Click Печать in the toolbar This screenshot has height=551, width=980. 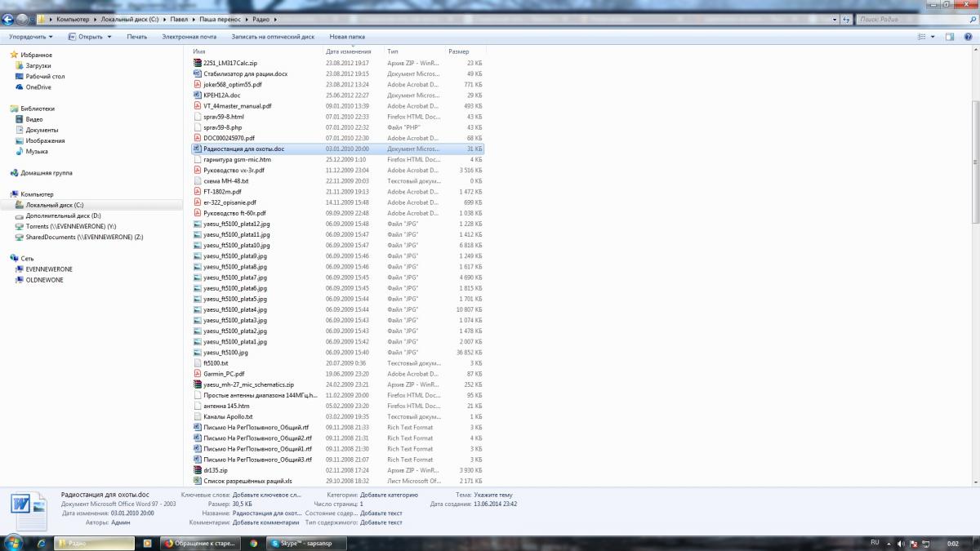point(137,37)
